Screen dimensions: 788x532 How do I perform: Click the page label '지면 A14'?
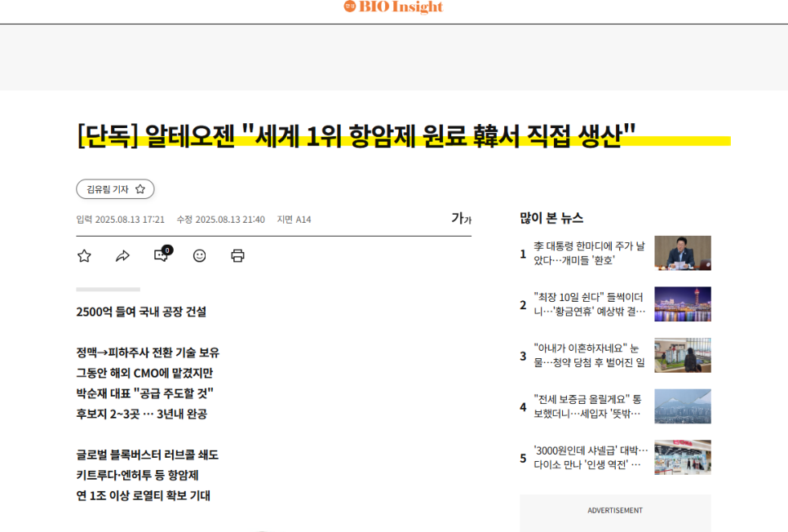294,219
